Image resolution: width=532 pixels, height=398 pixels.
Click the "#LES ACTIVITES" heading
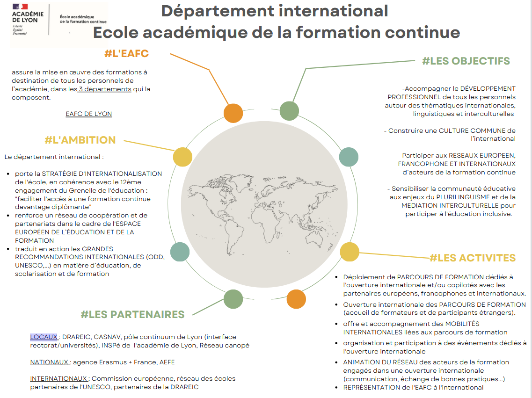point(473,258)
